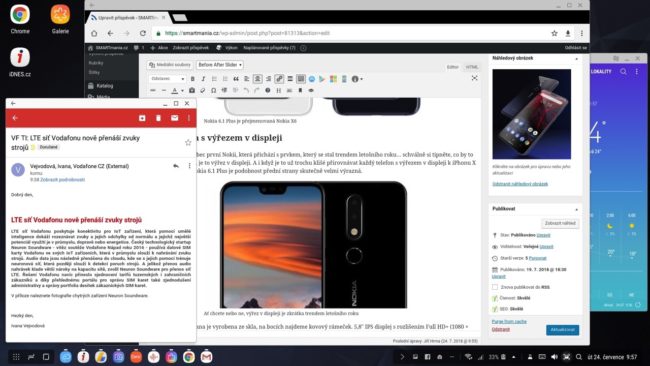
Task: Center-align text using the align center icon
Action: (x=257, y=79)
